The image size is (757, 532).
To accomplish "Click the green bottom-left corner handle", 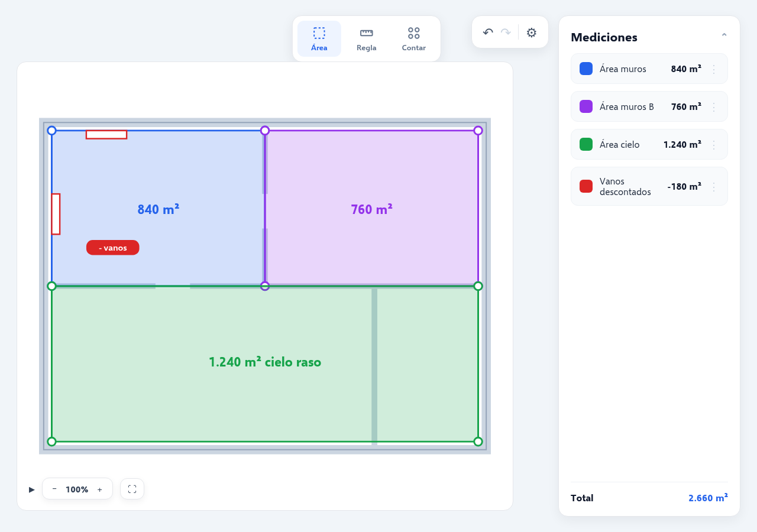I will pyautogui.click(x=51, y=442).
